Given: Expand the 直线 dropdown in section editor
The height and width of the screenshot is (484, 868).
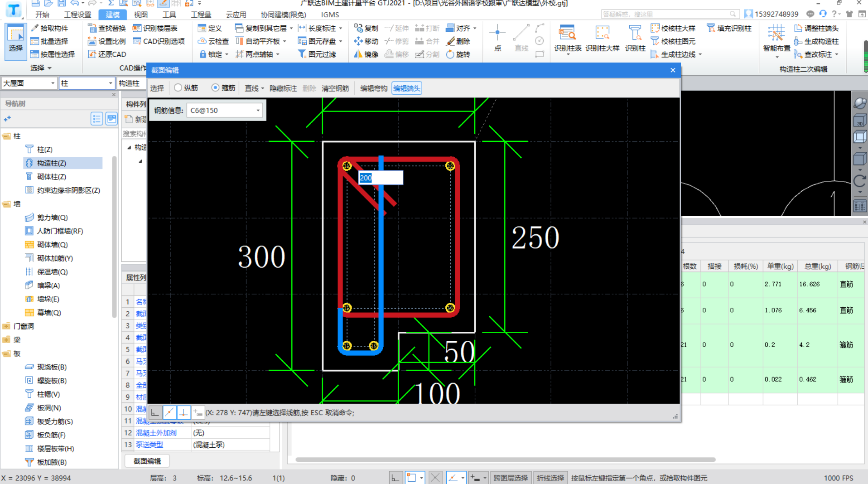Looking at the screenshot, I should 263,88.
